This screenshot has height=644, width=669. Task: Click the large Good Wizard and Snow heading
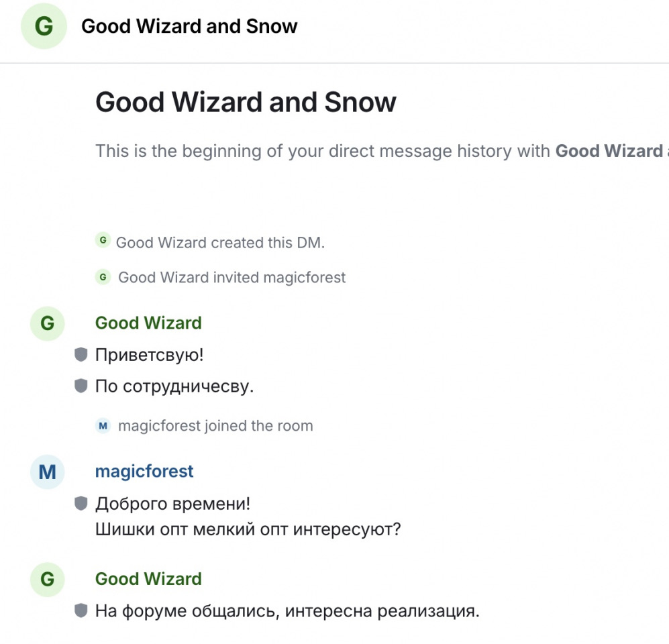pos(246,102)
